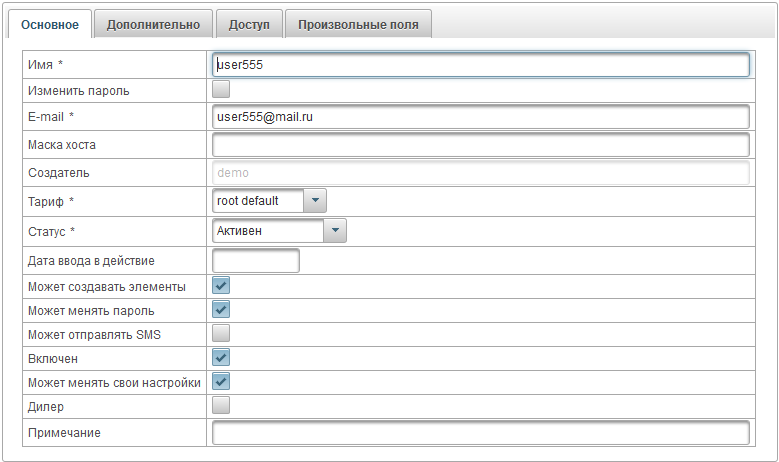Toggle the Может менять пароль checkbox
779x462 pixels.
point(221,310)
